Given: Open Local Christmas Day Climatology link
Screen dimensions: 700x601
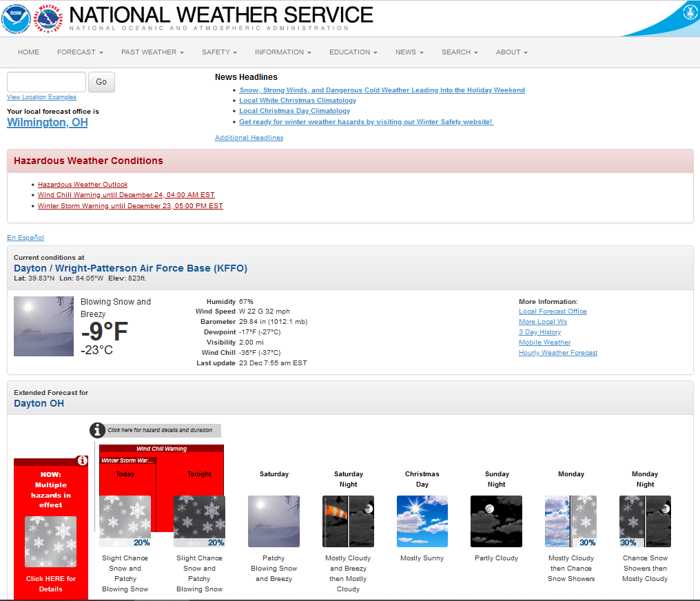Looking at the screenshot, I should coord(295,111).
